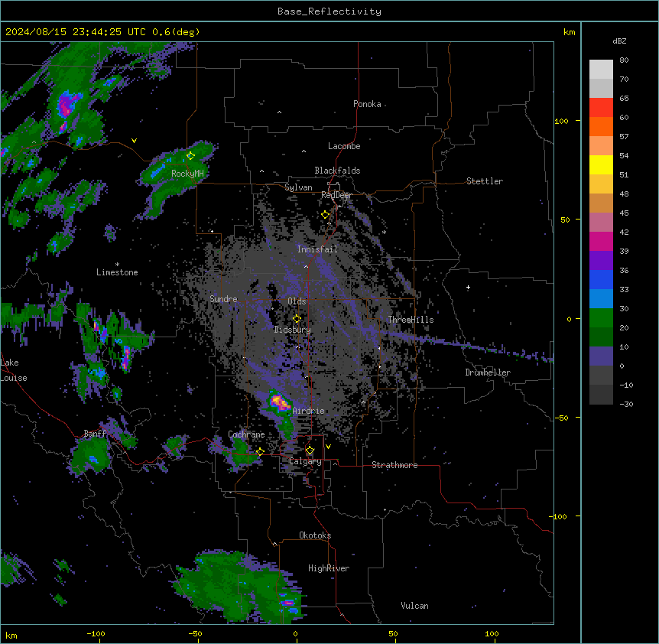Select the Drumheller label
The width and height of the screenshot is (659, 644).
click(x=488, y=372)
